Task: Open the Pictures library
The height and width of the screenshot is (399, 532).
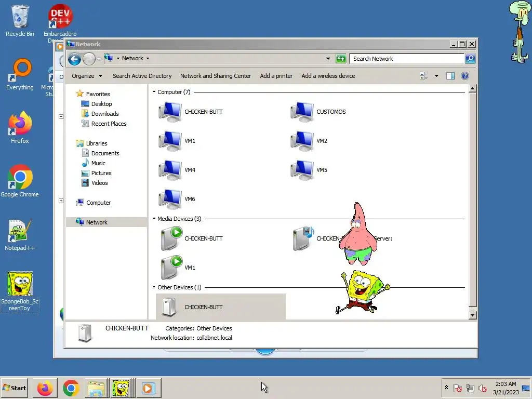Action: point(96,172)
